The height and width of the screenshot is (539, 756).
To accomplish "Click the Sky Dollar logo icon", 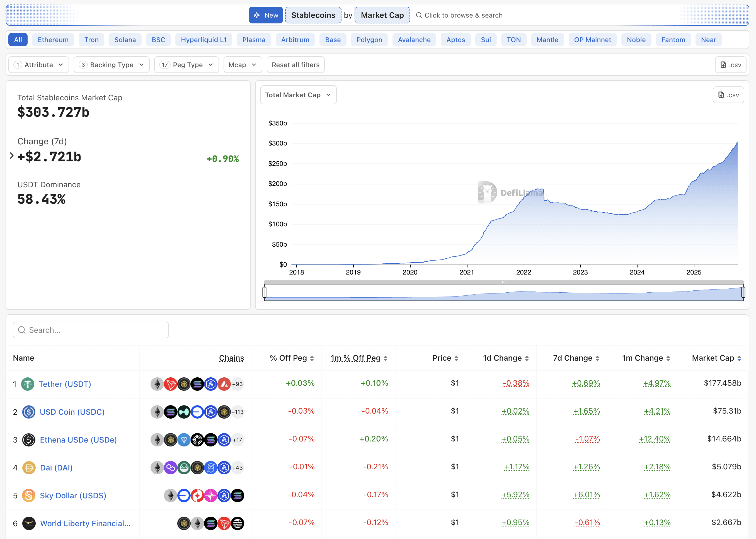I will pos(28,496).
